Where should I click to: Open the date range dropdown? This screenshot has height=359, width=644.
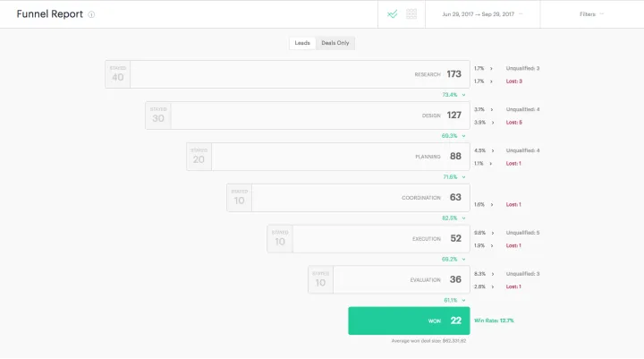[482, 14]
